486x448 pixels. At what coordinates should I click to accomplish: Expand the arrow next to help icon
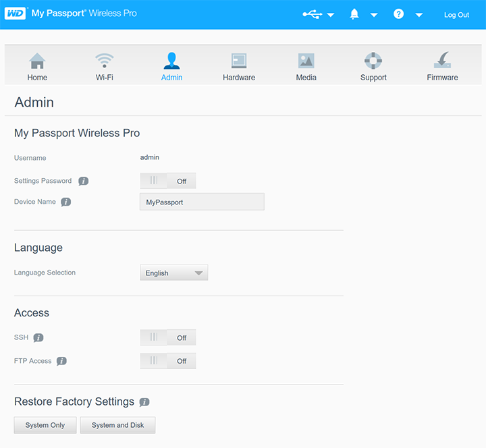click(419, 15)
